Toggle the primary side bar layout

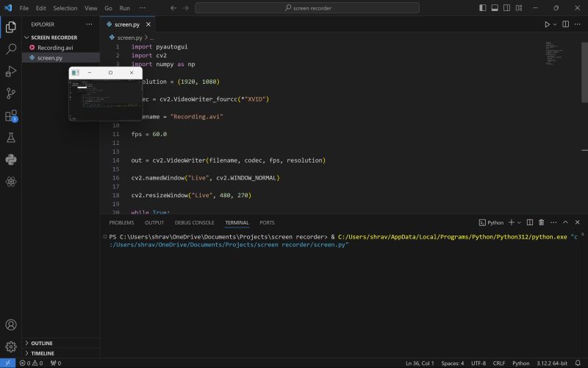pos(482,7)
